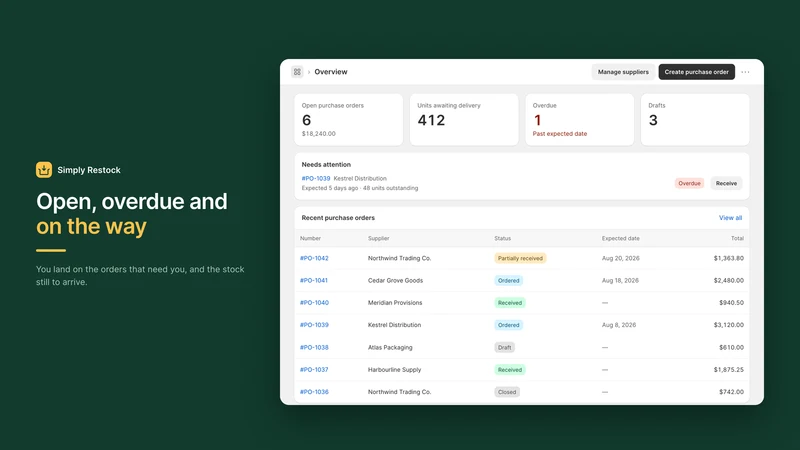Click the Simply Restock logo icon
The width and height of the screenshot is (800, 450).
(44, 170)
